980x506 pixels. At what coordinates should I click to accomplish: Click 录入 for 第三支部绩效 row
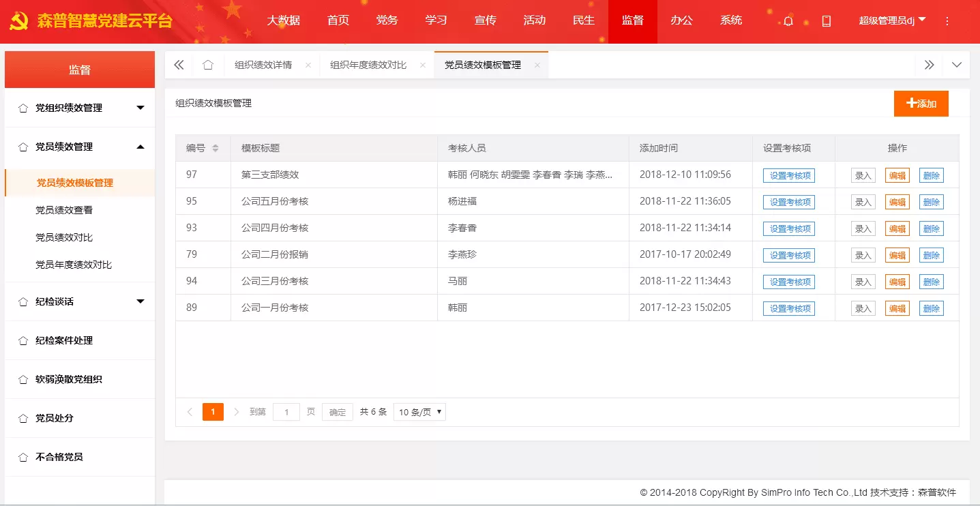click(863, 175)
